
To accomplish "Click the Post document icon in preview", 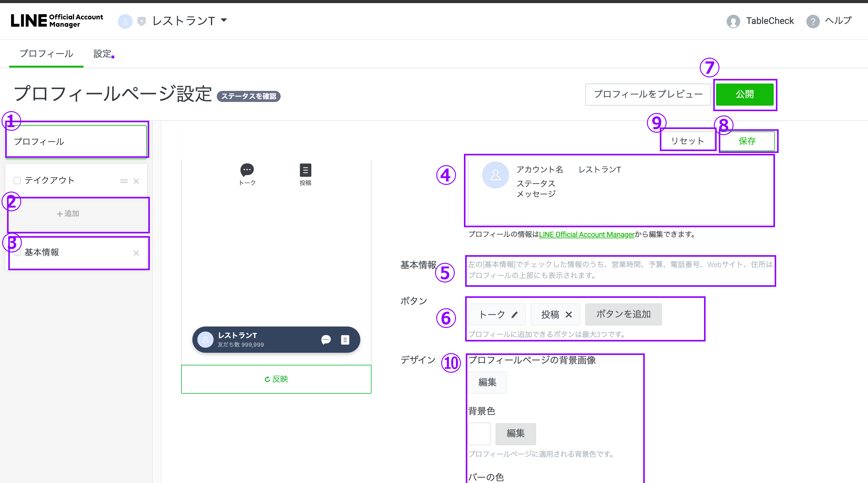I will click(x=305, y=170).
